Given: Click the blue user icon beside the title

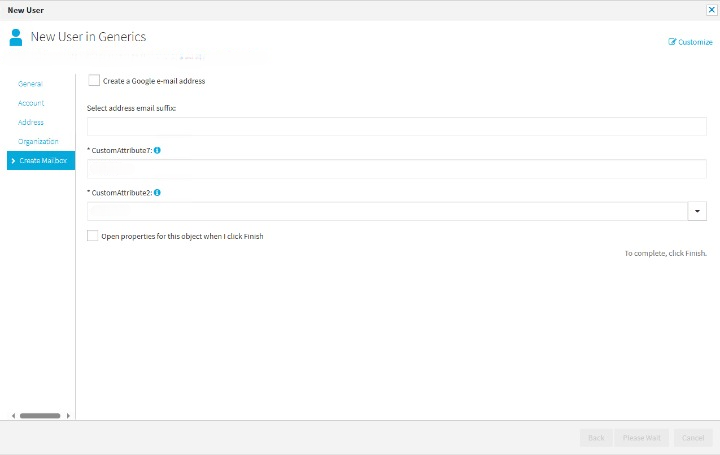Looking at the screenshot, I should tap(16, 37).
